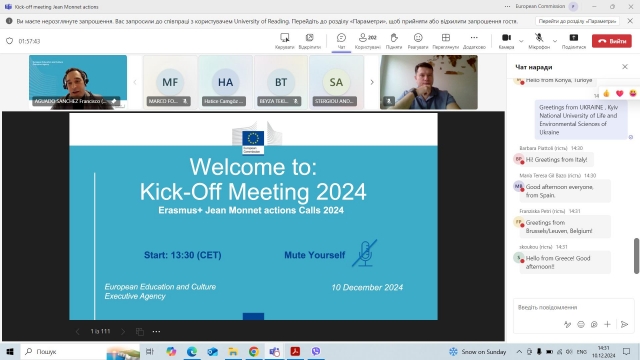The height and width of the screenshot is (360, 640).
Task: Go to the previous slide arrow
Action: [78, 331]
